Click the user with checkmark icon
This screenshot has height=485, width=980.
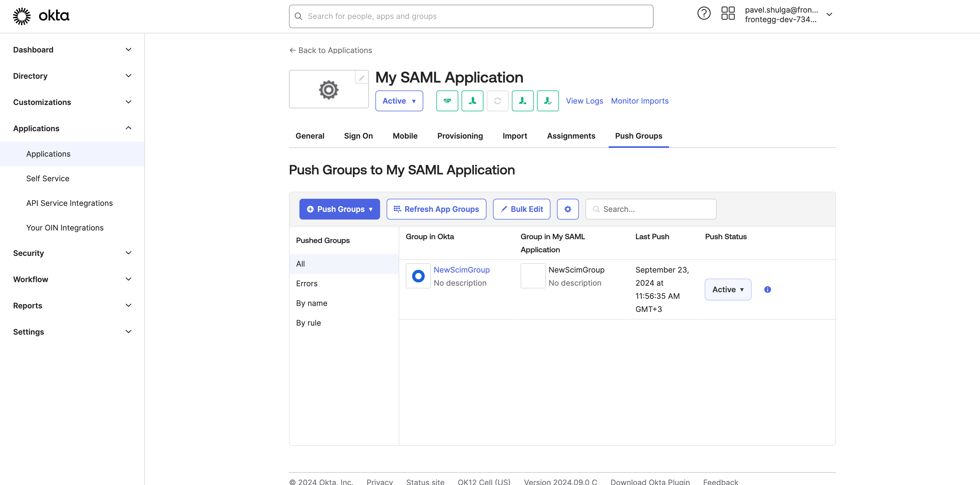(x=547, y=101)
